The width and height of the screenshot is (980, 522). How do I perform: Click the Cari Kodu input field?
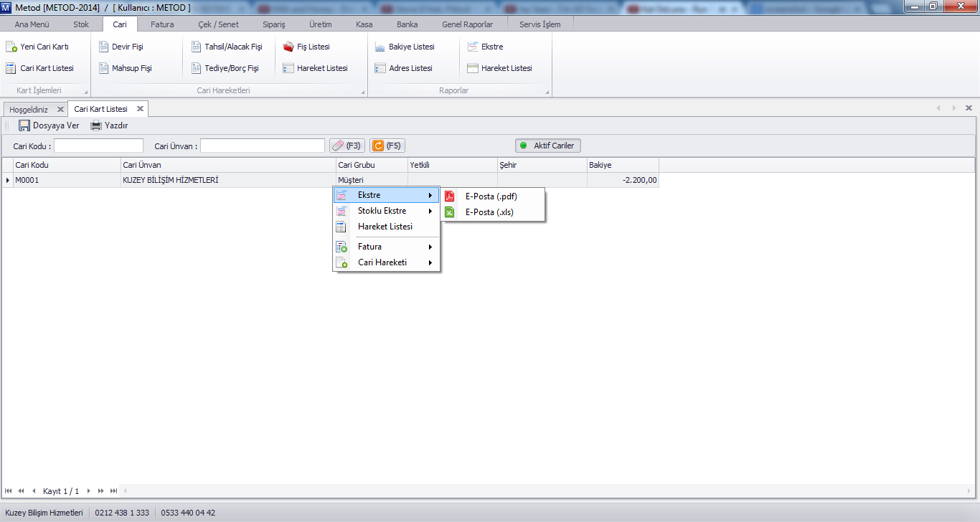(98, 146)
